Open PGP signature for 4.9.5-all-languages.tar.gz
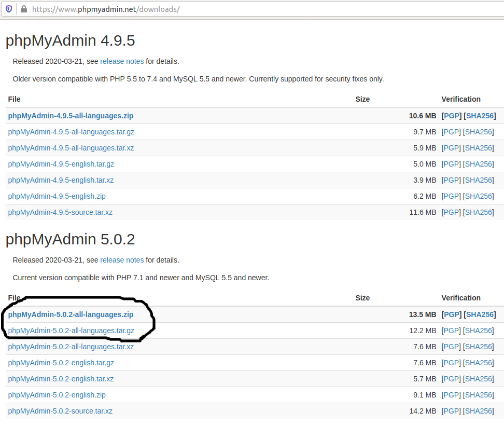This screenshot has height=426, width=504. 451,132
